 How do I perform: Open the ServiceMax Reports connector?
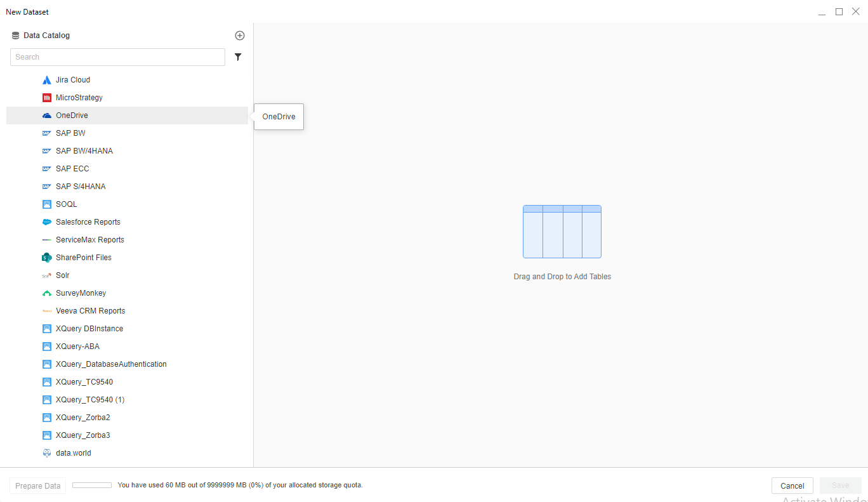click(x=89, y=240)
